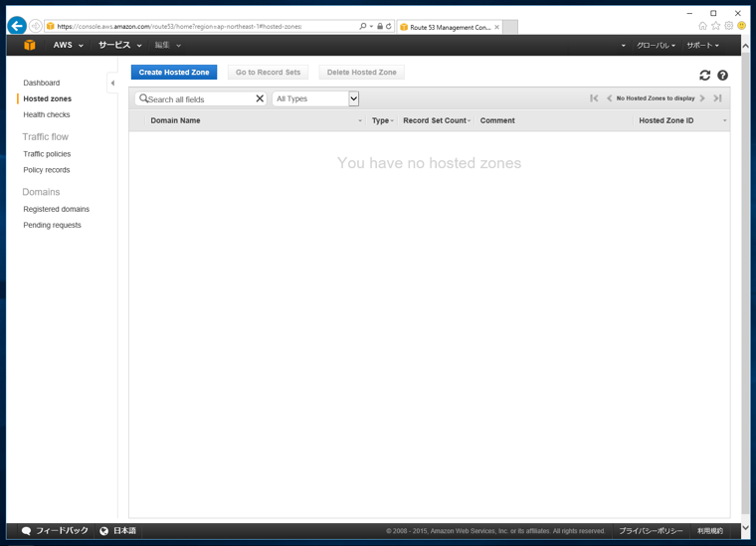Screen dimensions: 756x546
Task: Open the AWS dropdown menu
Action: coord(68,45)
